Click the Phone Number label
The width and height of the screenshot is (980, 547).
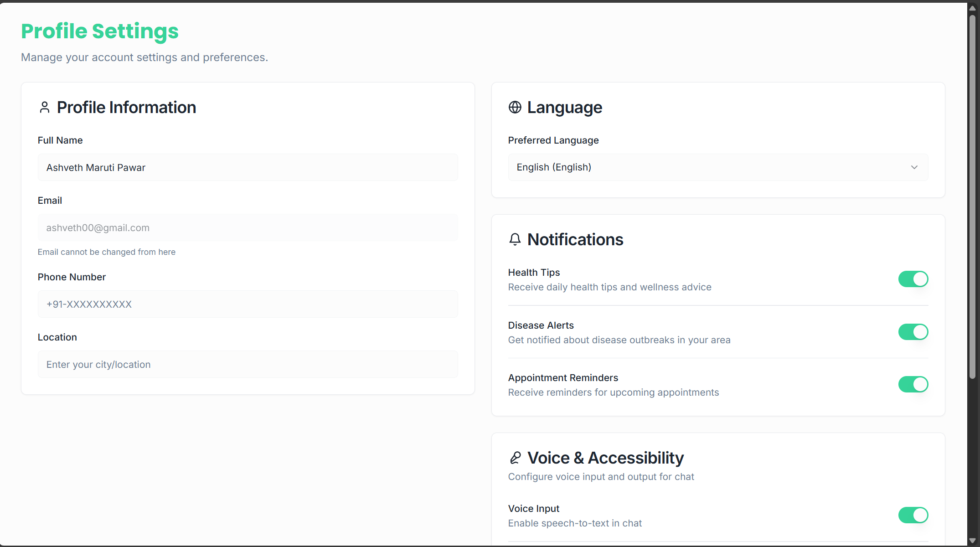72,277
